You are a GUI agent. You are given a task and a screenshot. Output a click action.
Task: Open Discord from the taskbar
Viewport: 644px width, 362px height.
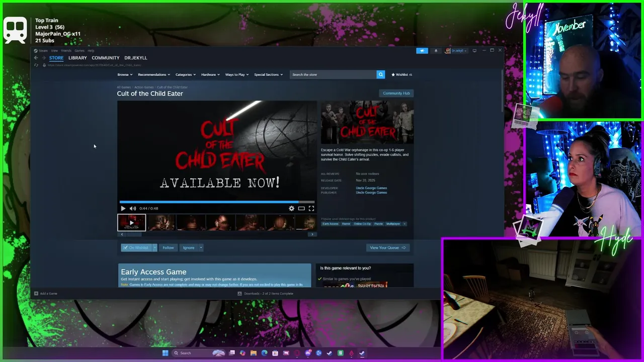[308, 353]
